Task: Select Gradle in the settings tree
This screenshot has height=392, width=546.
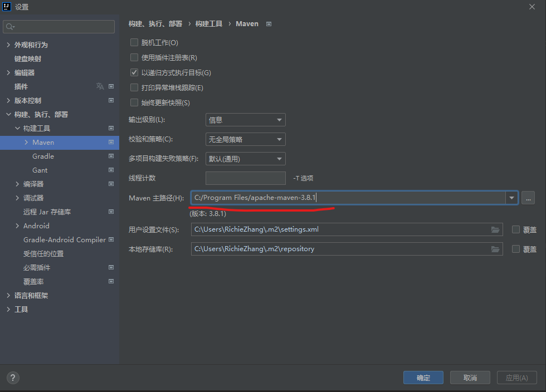Action: click(x=43, y=156)
